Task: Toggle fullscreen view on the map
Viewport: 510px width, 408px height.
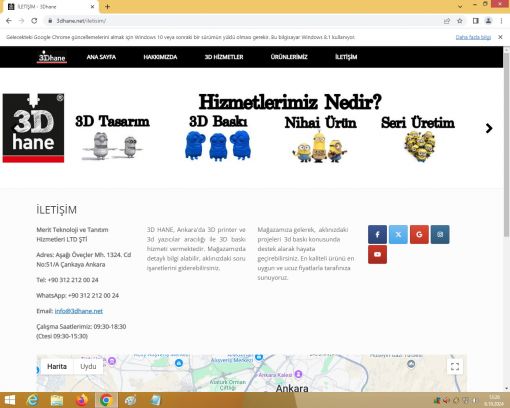Action: [x=455, y=367]
